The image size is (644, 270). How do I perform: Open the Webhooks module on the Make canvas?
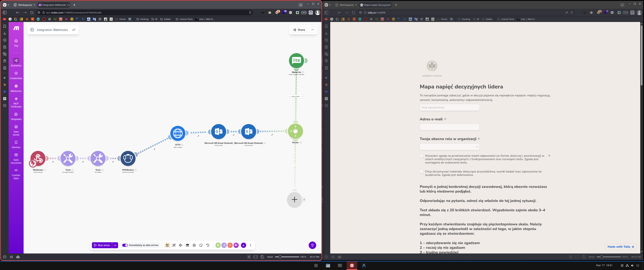pyautogui.click(x=38, y=158)
